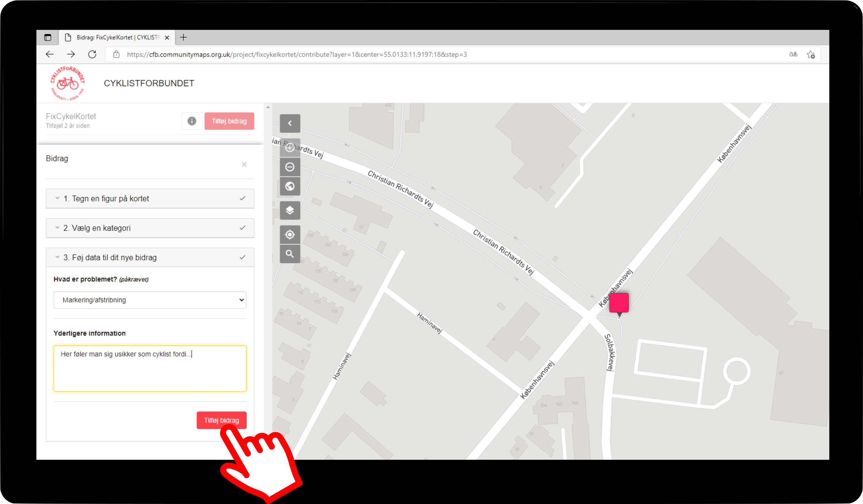Click the top Tilføj bidrag header button
Screen dimensions: 863x504
coord(229,121)
